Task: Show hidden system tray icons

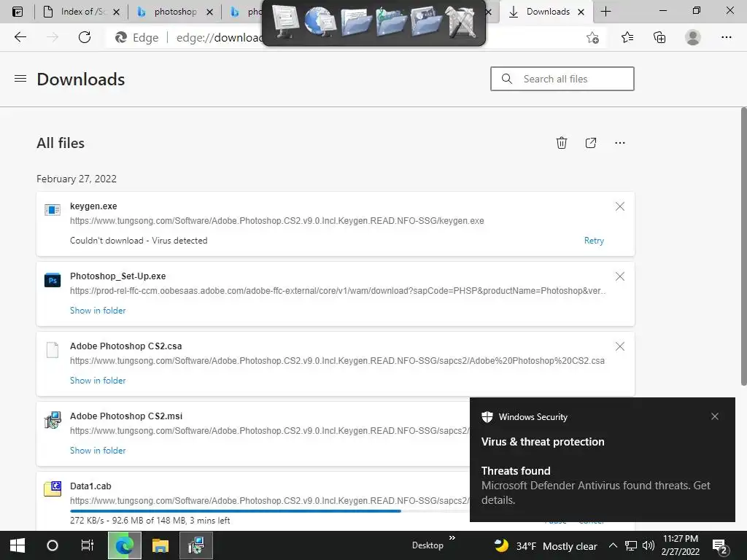Action: pos(613,545)
